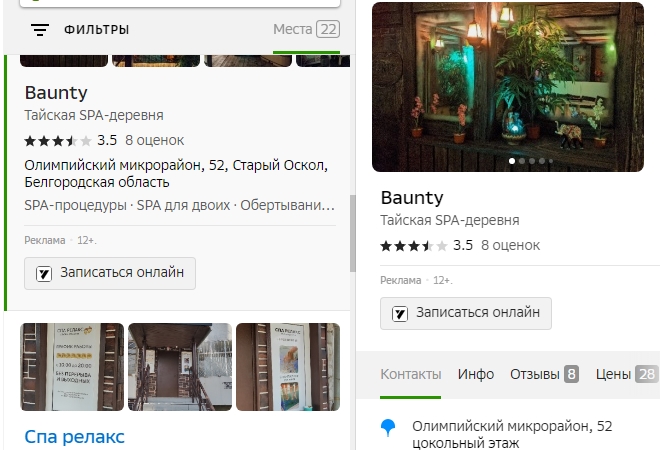Click the blue location pin icon
This screenshot has width=660, height=450.
388,428
